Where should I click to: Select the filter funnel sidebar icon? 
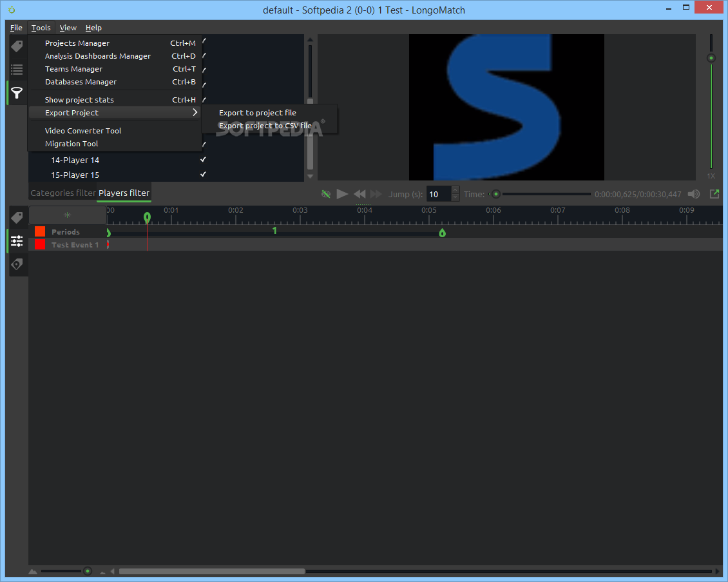click(17, 93)
